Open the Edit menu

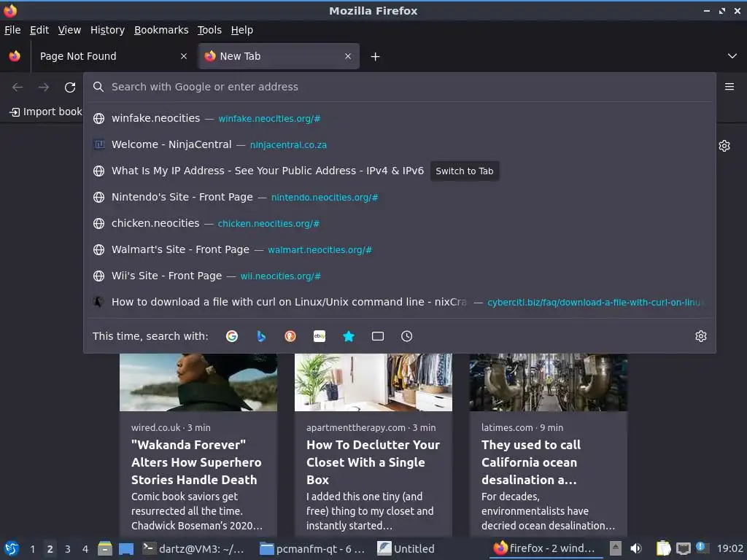coord(39,30)
